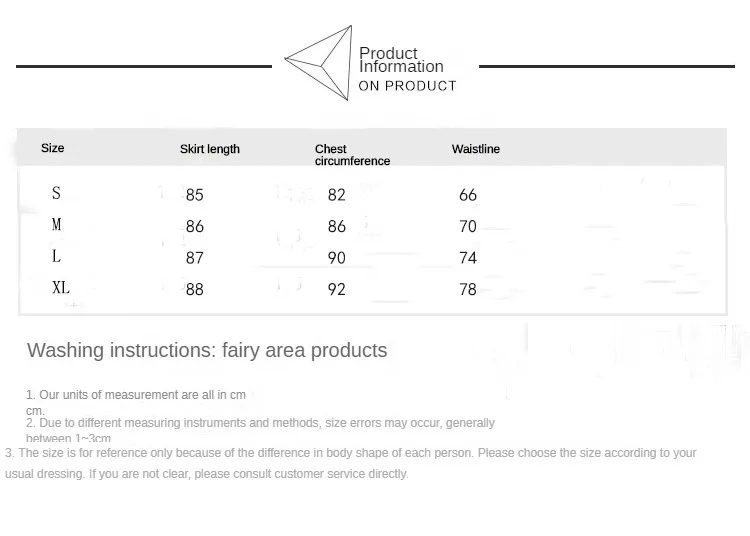Viewport: 750px width, 536px height.
Task: Select the Size column header
Action: tap(53, 148)
